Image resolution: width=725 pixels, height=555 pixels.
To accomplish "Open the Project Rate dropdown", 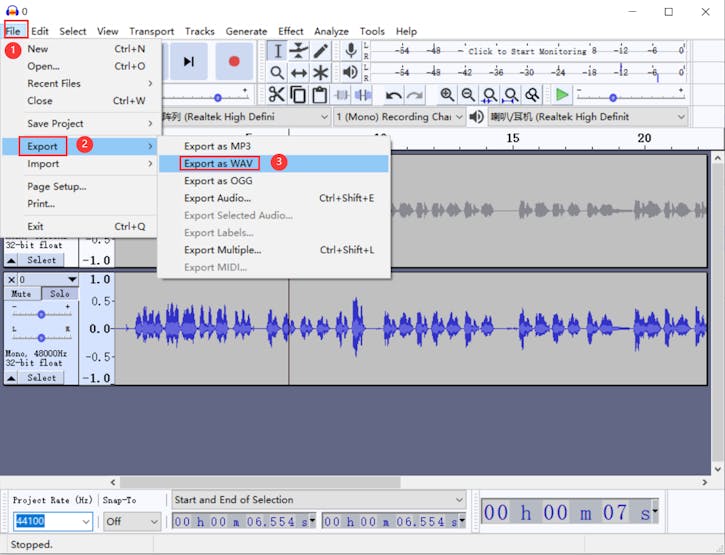I will click(x=85, y=522).
